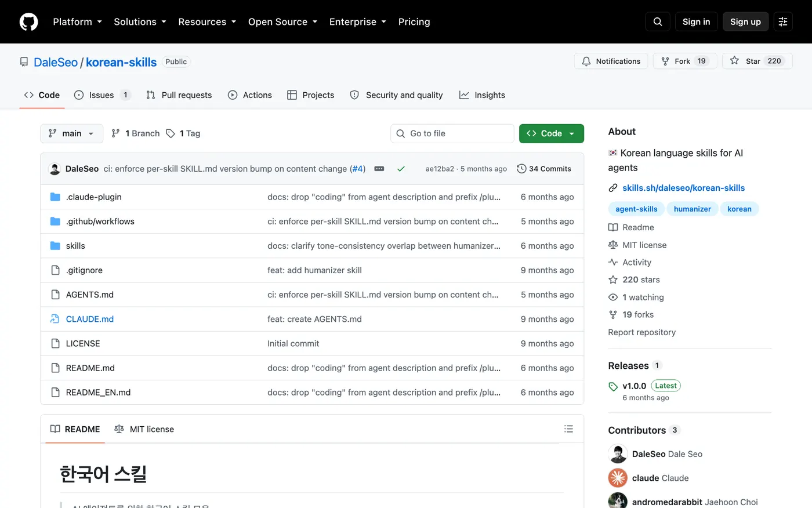Open the 34 Commits history link
This screenshot has height=508, width=812.
(544, 169)
